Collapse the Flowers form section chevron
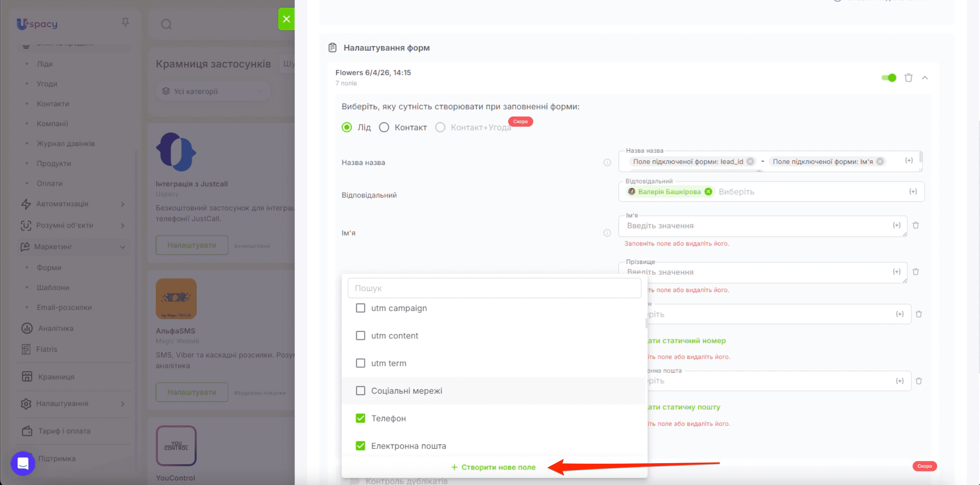The image size is (980, 485). point(925,78)
